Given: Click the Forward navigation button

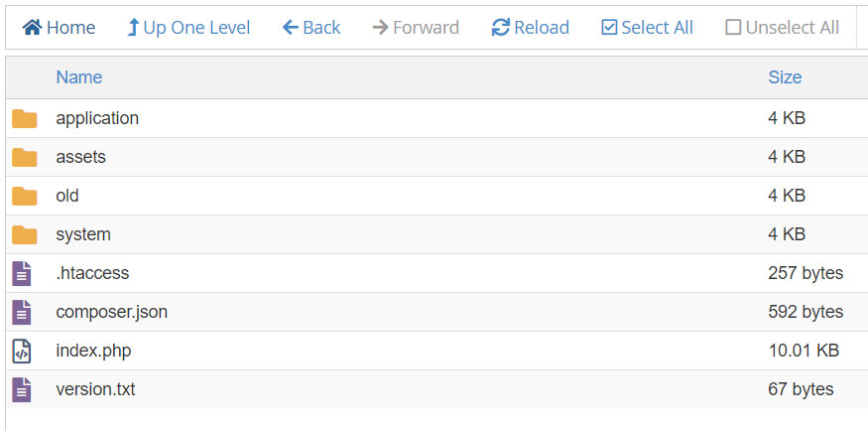Looking at the screenshot, I should [x=416, y=28].
